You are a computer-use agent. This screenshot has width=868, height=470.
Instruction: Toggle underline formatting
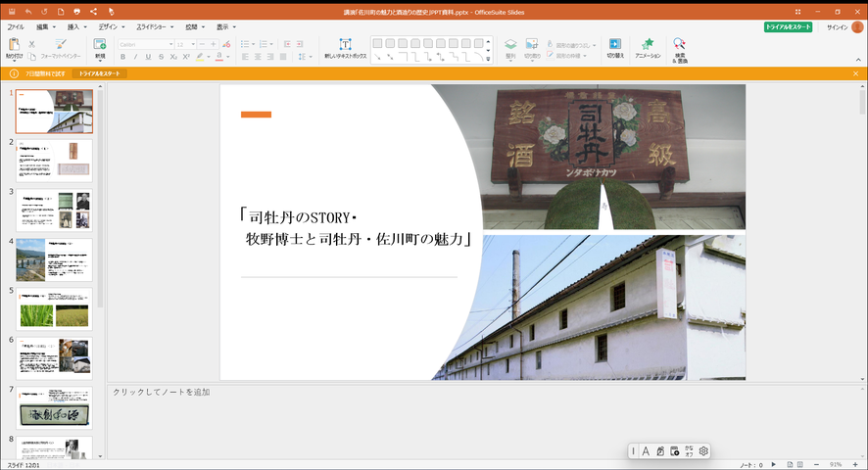tap(148, 57)
